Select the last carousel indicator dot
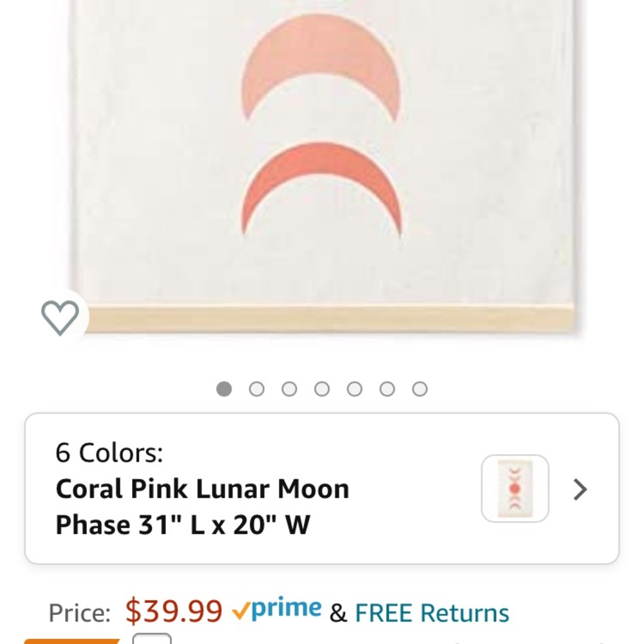644x644 pixels. pyautogui.click(x=420, y=388)
